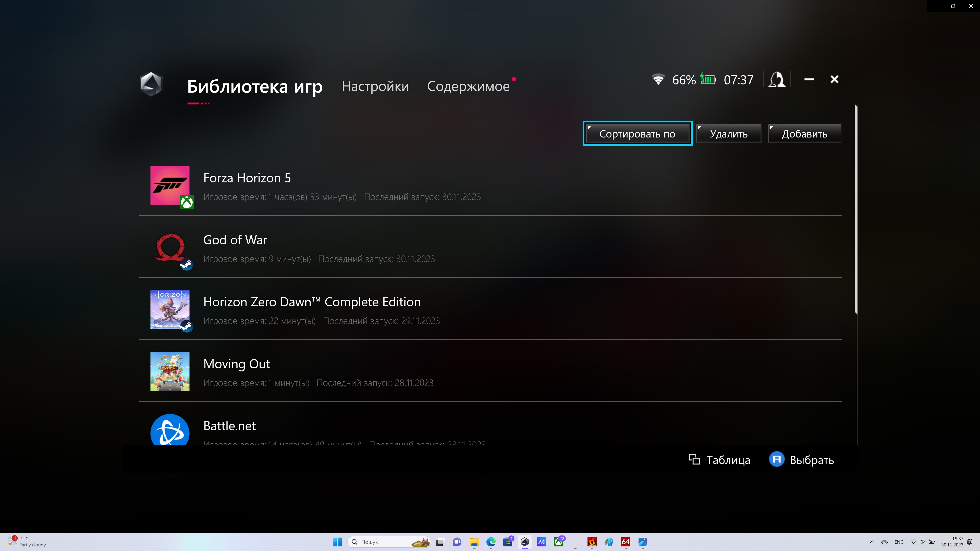The height and width of the screenshot is (551, 980).
Task: Click the Battle.net logo icon
Action: [x=170, y=430]
